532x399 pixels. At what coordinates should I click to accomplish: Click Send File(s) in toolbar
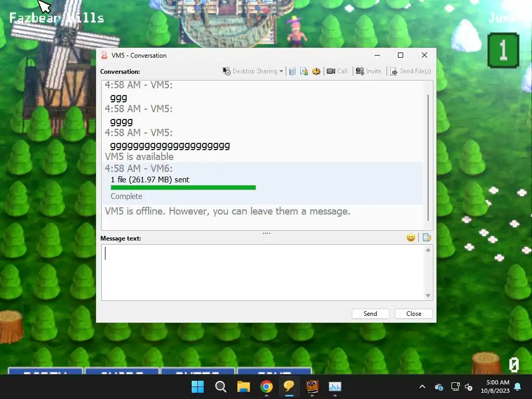pyautogui.click(x=410, y=71)
